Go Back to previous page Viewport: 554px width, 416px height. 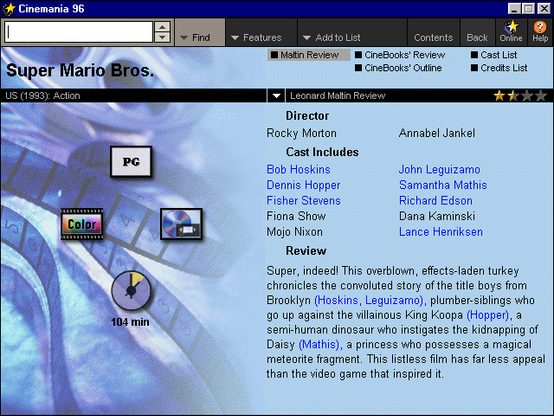tap(477, 33)
